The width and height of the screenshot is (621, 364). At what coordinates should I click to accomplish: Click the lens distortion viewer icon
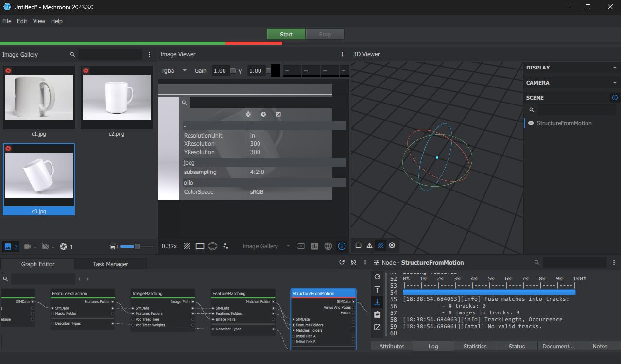pos(200,246)
